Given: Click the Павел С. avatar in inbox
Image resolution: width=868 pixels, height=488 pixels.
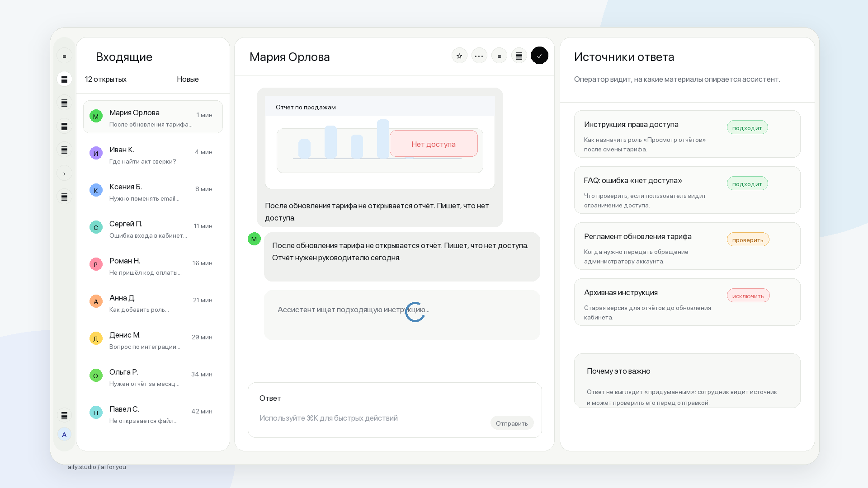Looking at the screenshot, I should 96,413.
